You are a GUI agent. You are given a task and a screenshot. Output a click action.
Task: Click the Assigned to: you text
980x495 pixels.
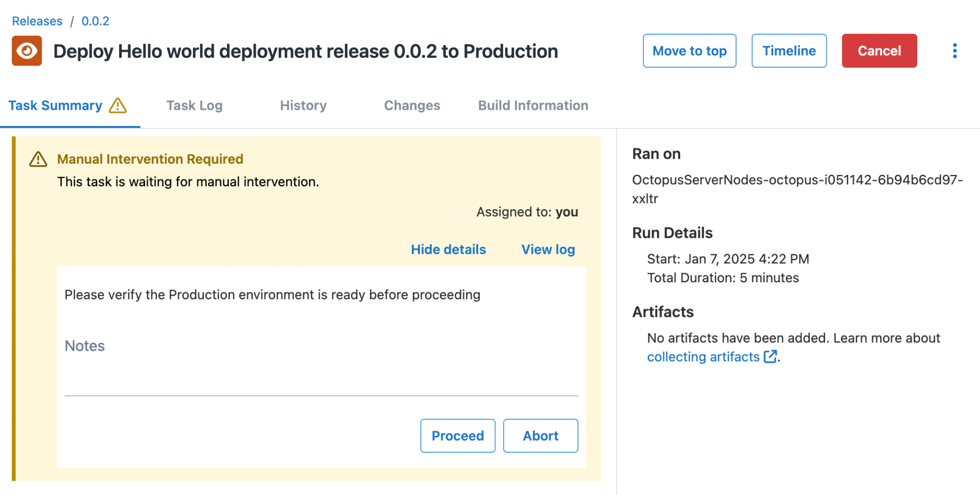point(527,212)
